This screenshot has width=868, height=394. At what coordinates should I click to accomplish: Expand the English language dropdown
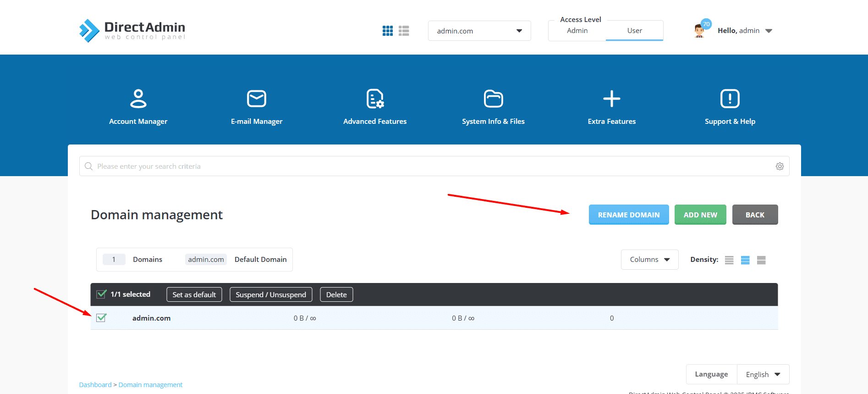tap(763, 374)
